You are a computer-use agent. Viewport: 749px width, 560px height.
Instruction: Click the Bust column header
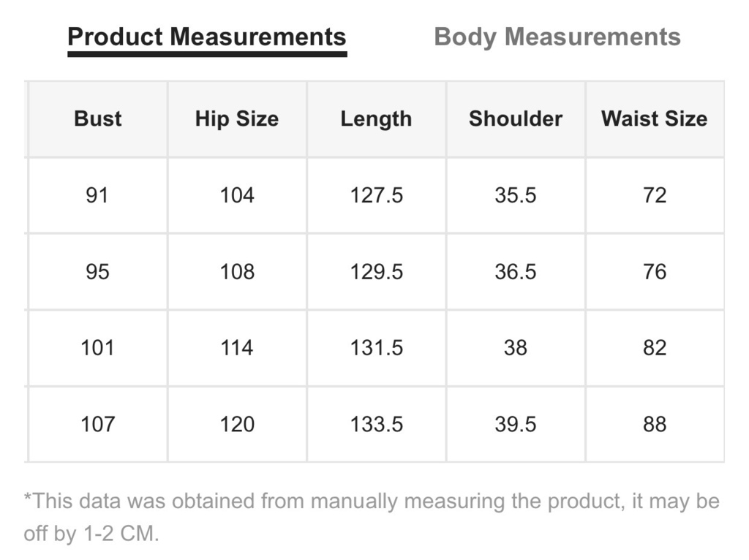point(98,119)
